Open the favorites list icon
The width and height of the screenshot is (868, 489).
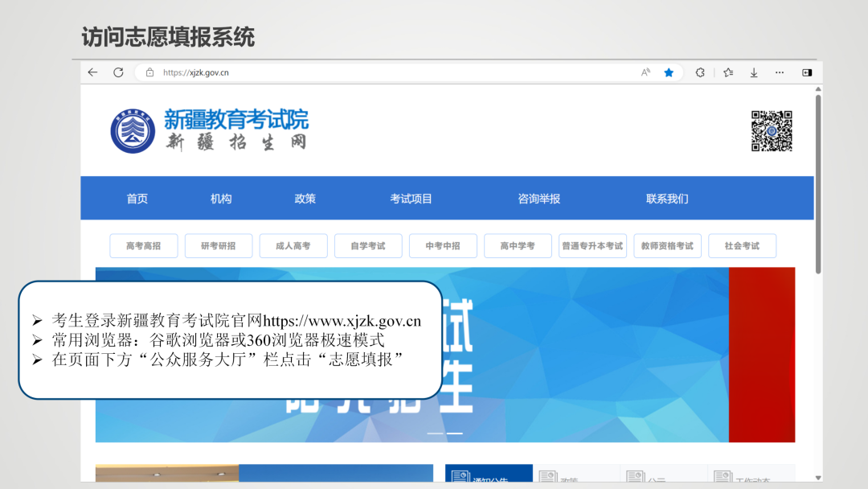728,72
